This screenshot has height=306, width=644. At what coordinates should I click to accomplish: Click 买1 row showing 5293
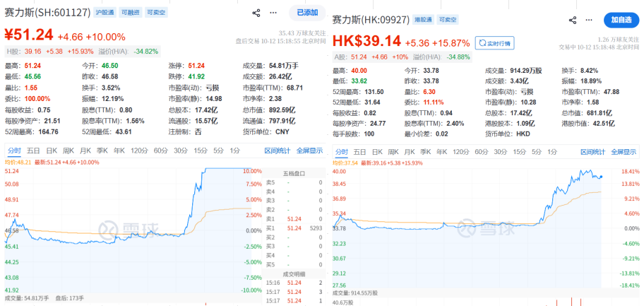pyautogui.click(x=294, y=228)
